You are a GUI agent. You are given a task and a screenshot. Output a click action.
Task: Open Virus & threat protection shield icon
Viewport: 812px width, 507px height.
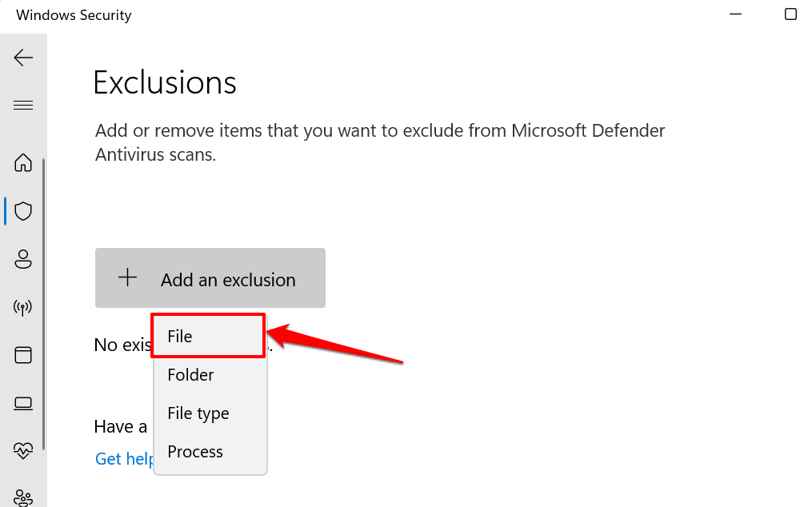tap(23, 211)
